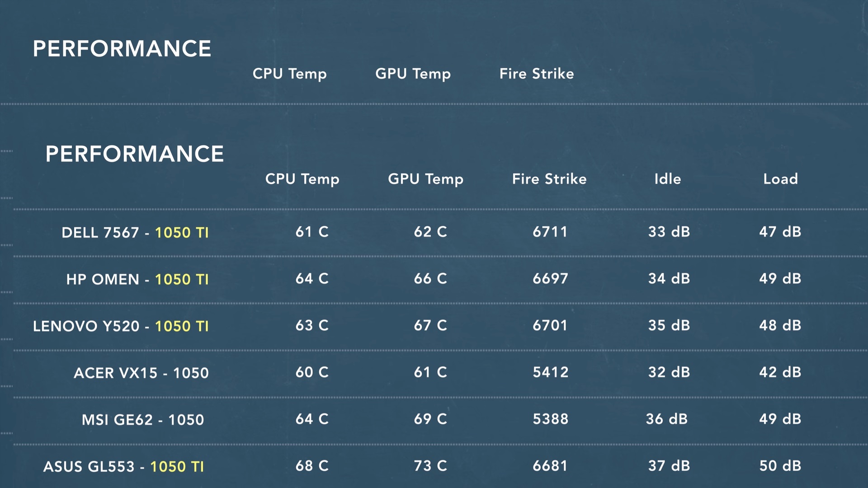Image resolution: width=868 pixels, height=488 pixels.
Task: Select the ACER VX15 - 1050 label
Action: pos(141,373)
